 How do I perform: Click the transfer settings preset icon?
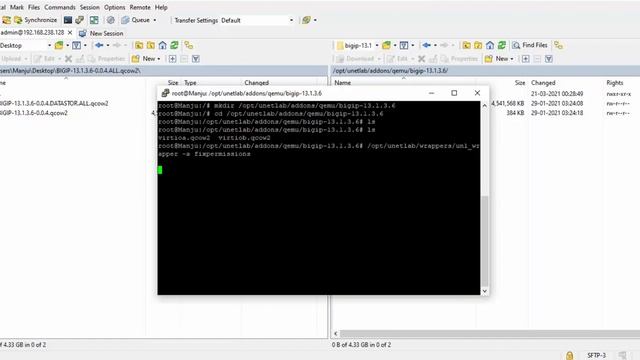[306, 20]
